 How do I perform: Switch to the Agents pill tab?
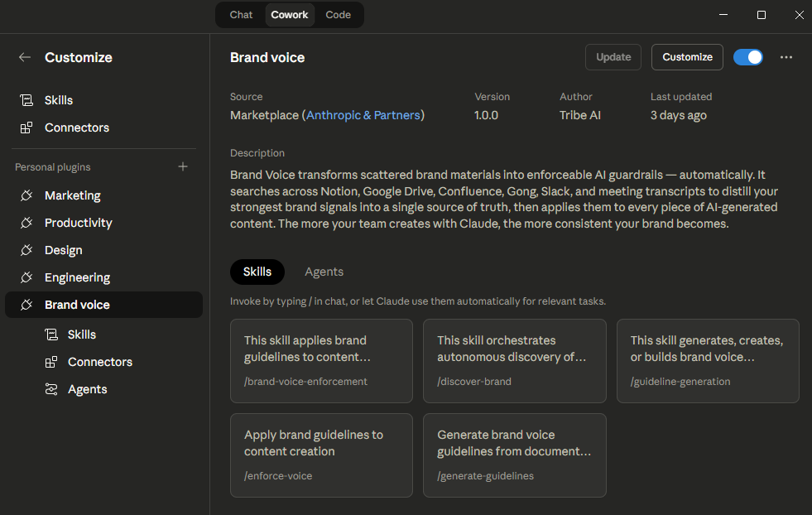pos(324,272)
